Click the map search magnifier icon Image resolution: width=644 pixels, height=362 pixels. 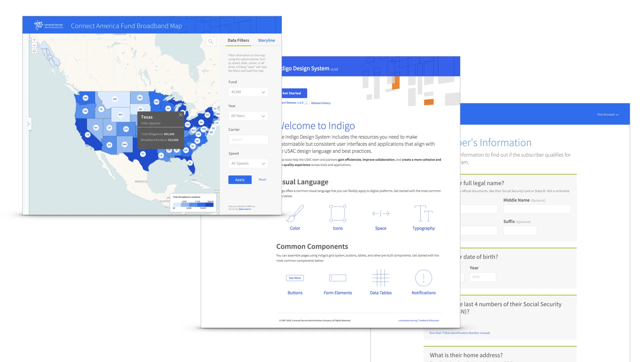(x=211, y=42)
